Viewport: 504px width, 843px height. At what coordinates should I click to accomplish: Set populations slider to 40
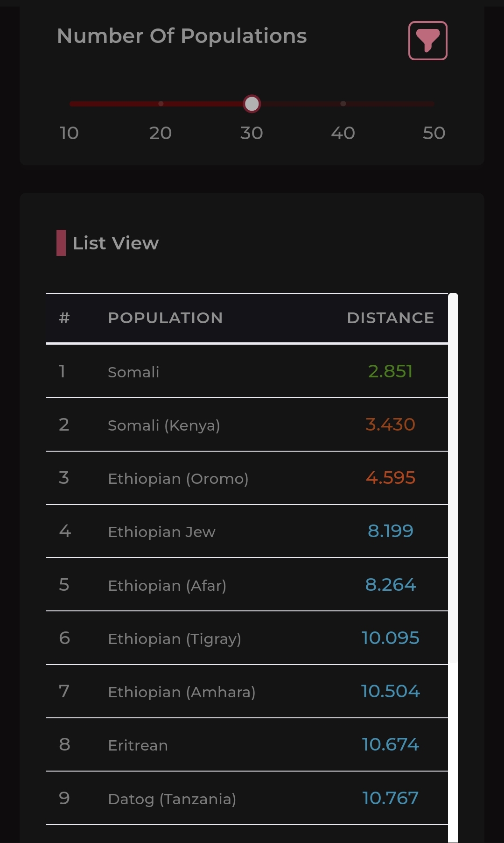(343, 104)
